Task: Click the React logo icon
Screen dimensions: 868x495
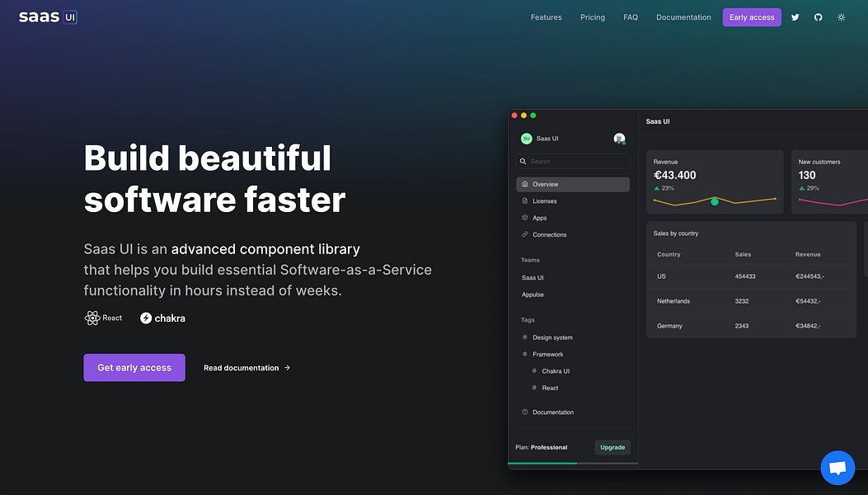Action: 91,318
